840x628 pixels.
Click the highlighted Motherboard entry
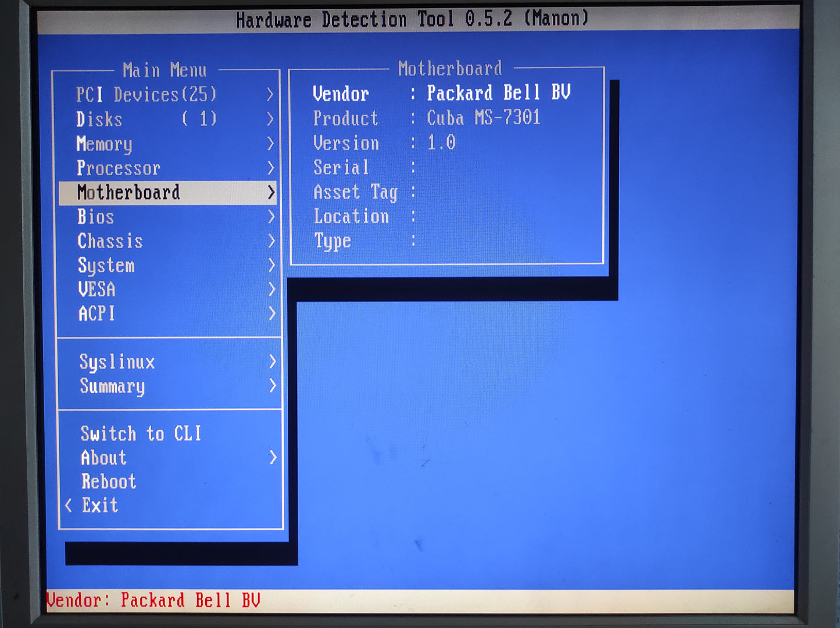pos(128,193)
